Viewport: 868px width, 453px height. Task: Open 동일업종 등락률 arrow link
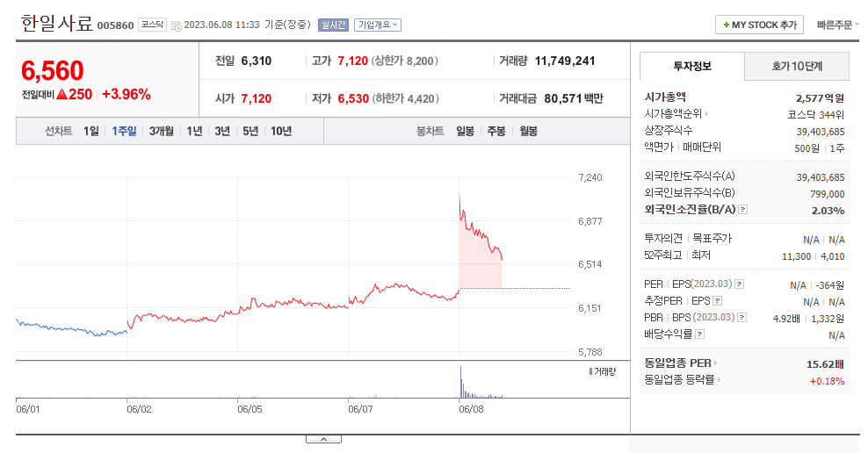click(683, 380)
